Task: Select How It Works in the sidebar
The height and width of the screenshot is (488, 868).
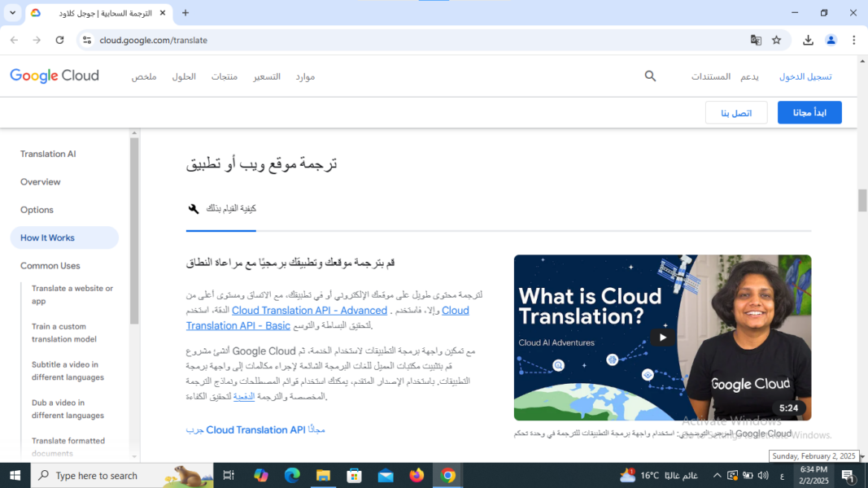Action: tap(64, 237)
